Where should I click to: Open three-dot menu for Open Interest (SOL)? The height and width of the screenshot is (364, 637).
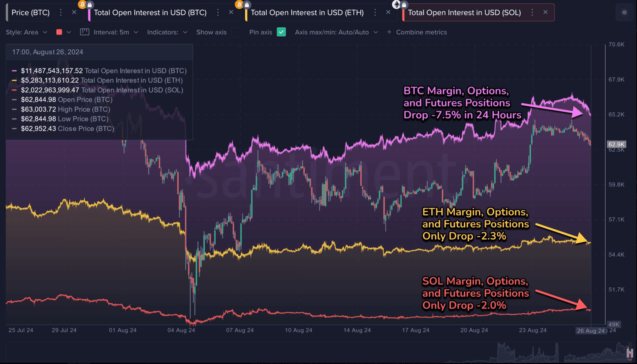(532, 12)
